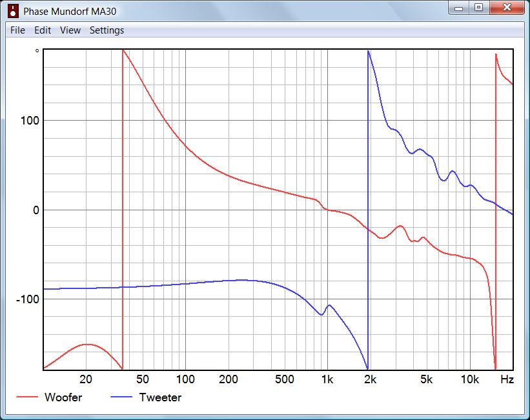This screenshot has height=420, width=530.
Task: Open the Settings menu
Action: tap(107, 30)
